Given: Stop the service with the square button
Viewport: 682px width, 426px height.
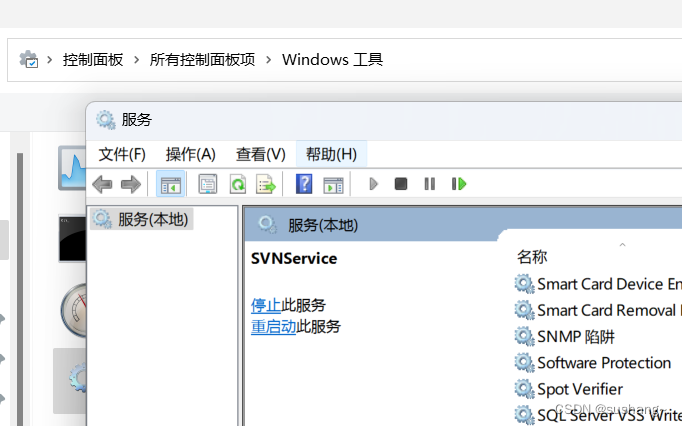Looking at the screenshot, I should click(x=401, y=184).
